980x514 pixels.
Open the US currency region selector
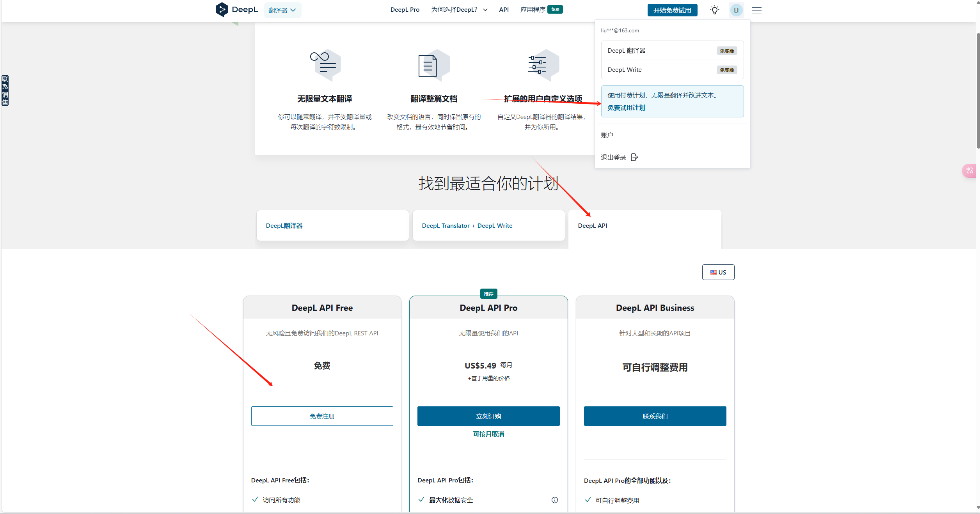click(x=718, y=272)
